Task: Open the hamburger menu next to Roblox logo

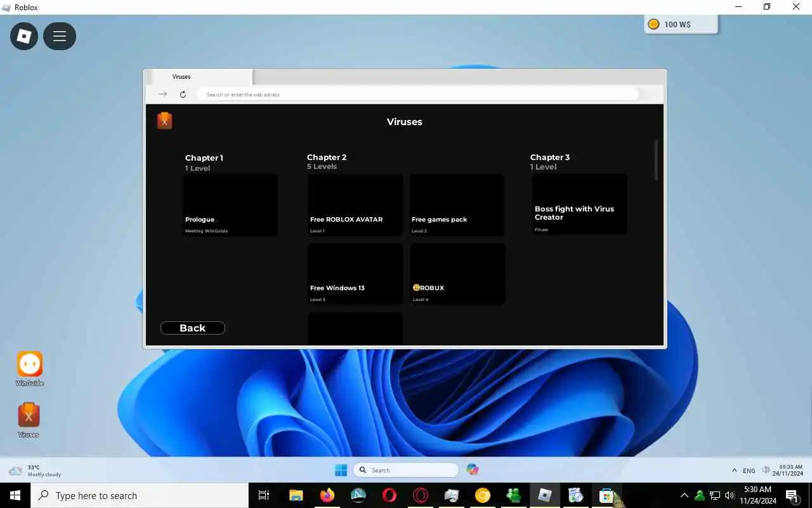Action: click(60, 36)
